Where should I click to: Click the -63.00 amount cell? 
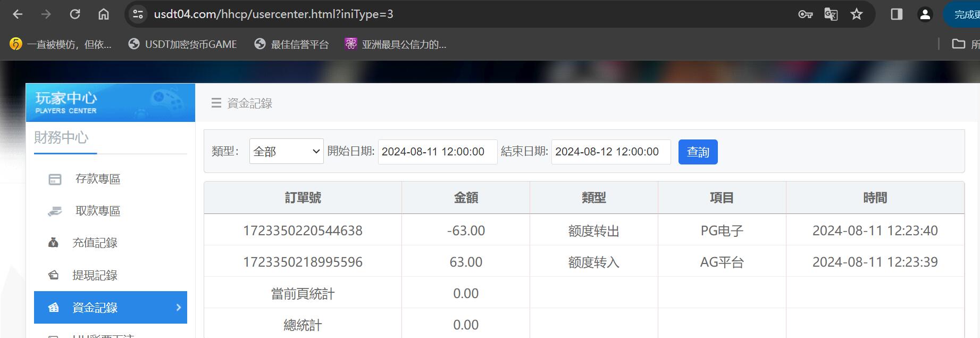pyautogui.click(x=466, y=230)
